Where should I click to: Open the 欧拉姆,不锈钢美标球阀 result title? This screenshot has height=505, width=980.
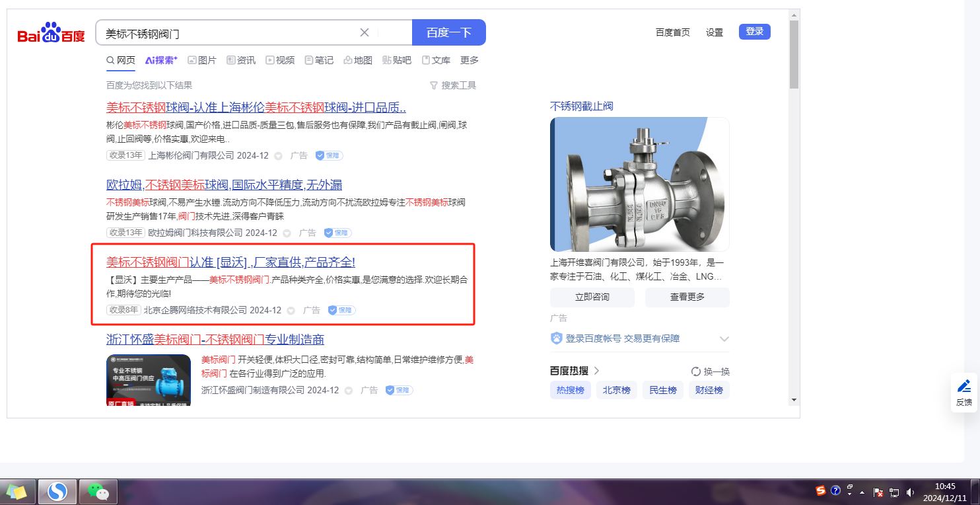pos(225,185)
